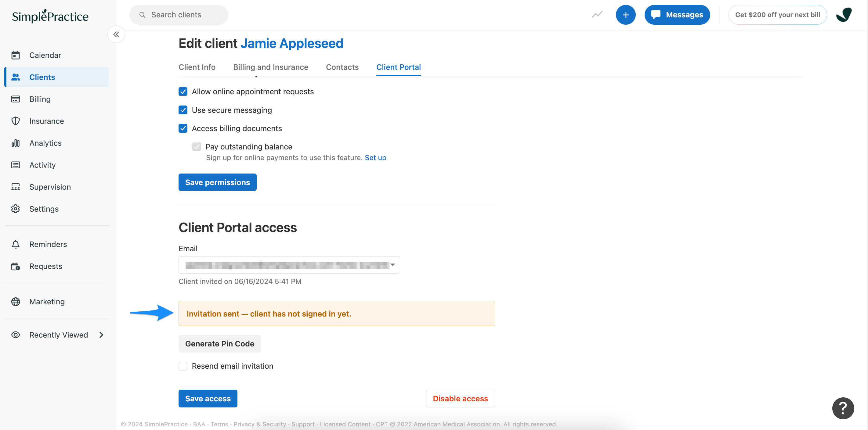
Task: Click the Marketing globe icon
Action: tap(16, 301)
